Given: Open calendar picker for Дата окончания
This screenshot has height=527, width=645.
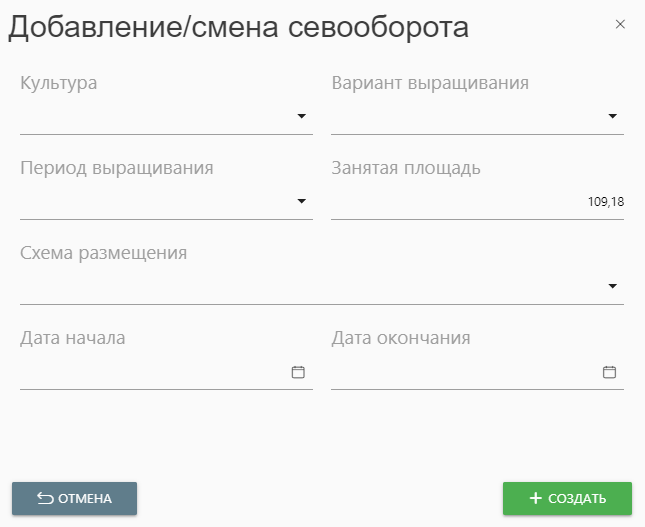Looking at the screenshot, I should coord(609,372).
